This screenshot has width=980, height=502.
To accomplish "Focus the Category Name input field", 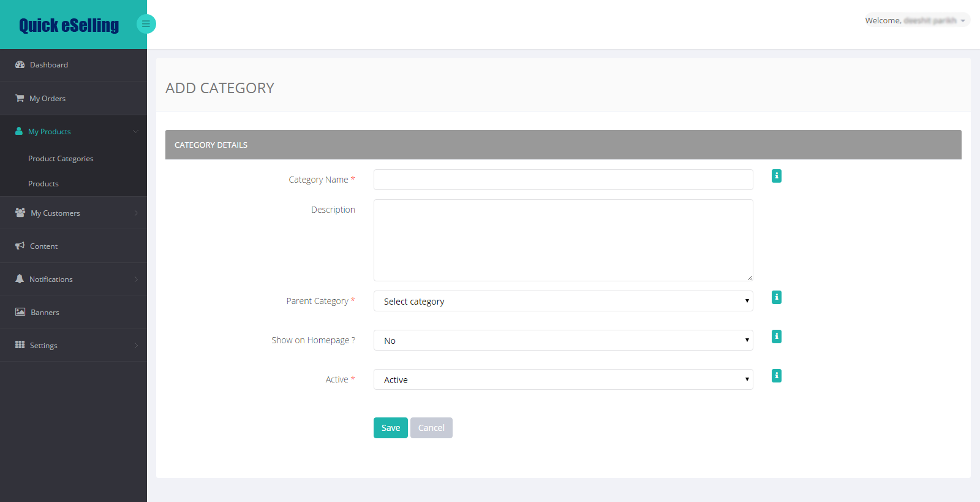I will tap(563, 180).
